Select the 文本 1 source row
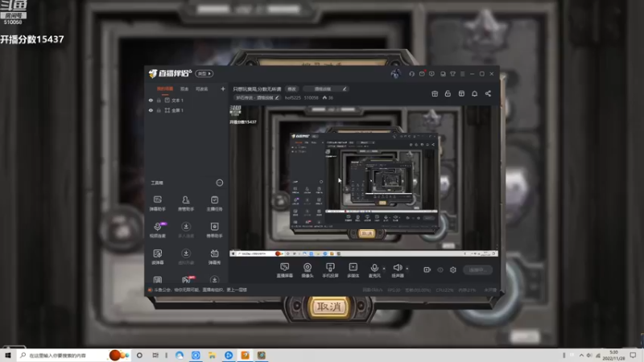644x362 pixels. coord(186,100)
